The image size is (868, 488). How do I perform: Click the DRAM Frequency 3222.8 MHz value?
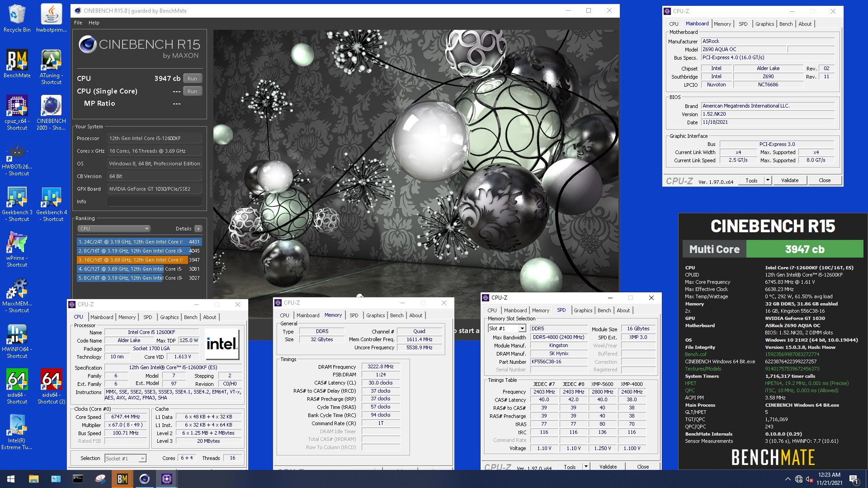pyautogui.click(x=380, y=367)
